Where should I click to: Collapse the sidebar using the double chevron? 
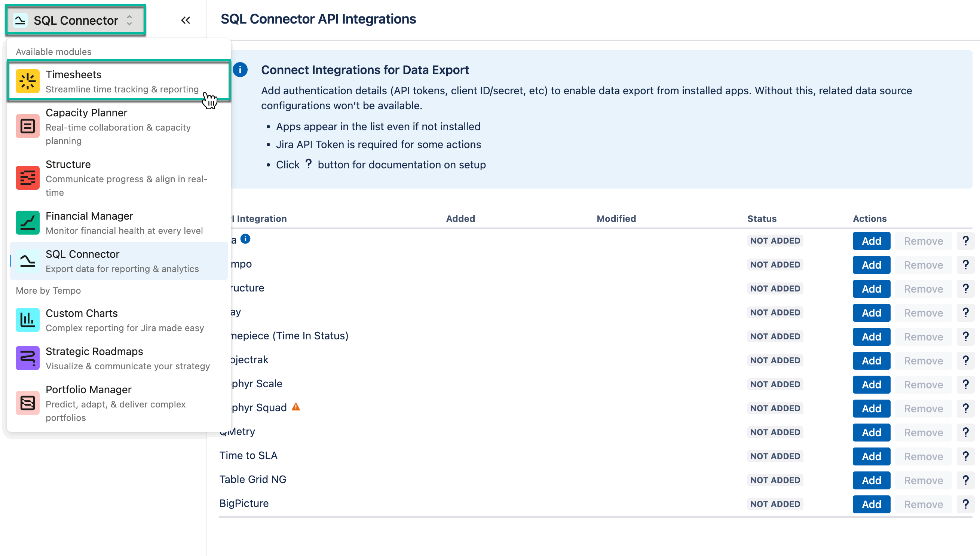coord(186,20)
